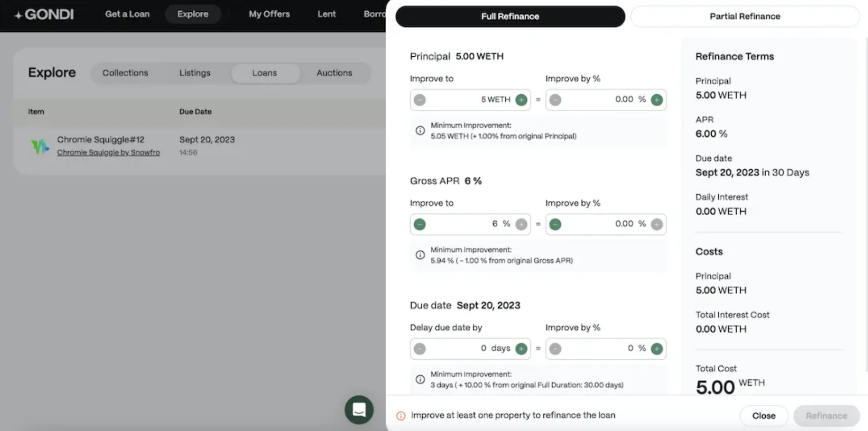Image resolution: width=868 pixels, height=431 pixels.
Task: Open Get a Loan menu
Action: click(127, 14)
